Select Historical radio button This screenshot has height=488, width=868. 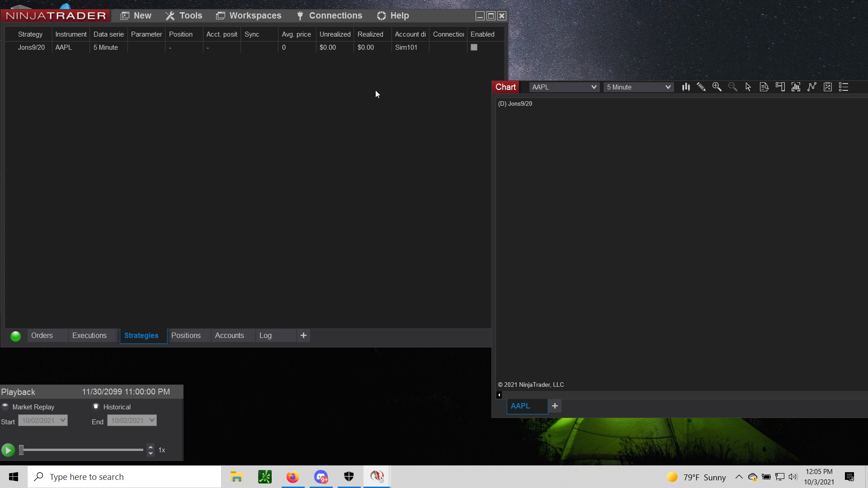pos(96,407)
